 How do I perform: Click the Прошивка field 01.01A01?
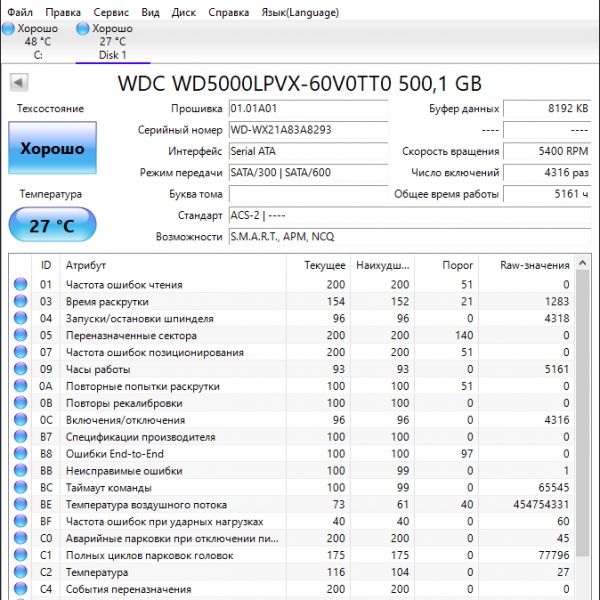308,109
